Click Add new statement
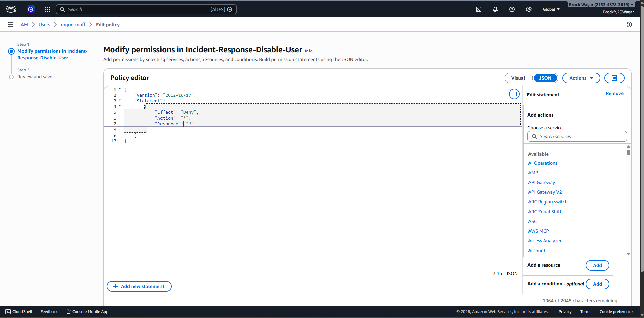Screen dimensions: 644x318 tap(139, 286)
